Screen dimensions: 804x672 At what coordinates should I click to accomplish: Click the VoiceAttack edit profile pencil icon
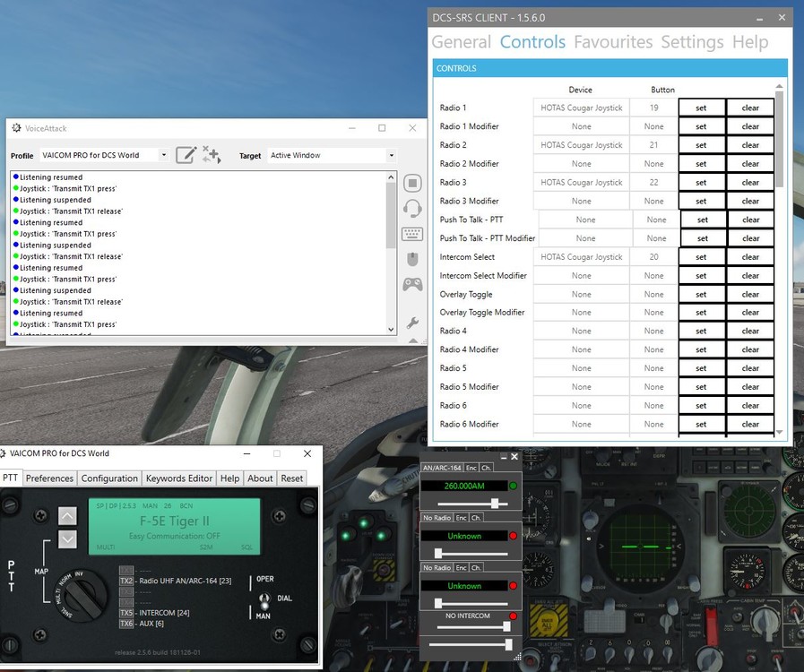186,155
